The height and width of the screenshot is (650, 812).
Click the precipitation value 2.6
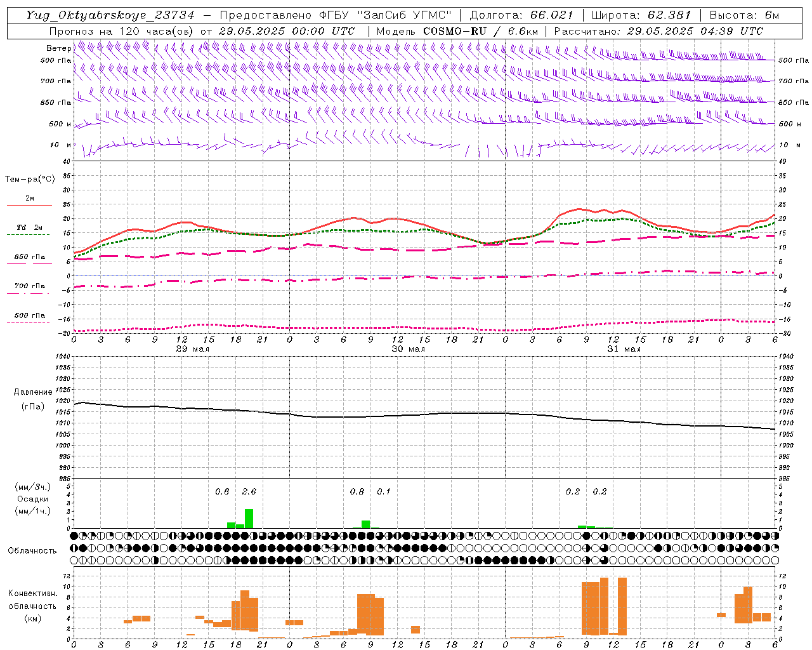click(249, 491)
